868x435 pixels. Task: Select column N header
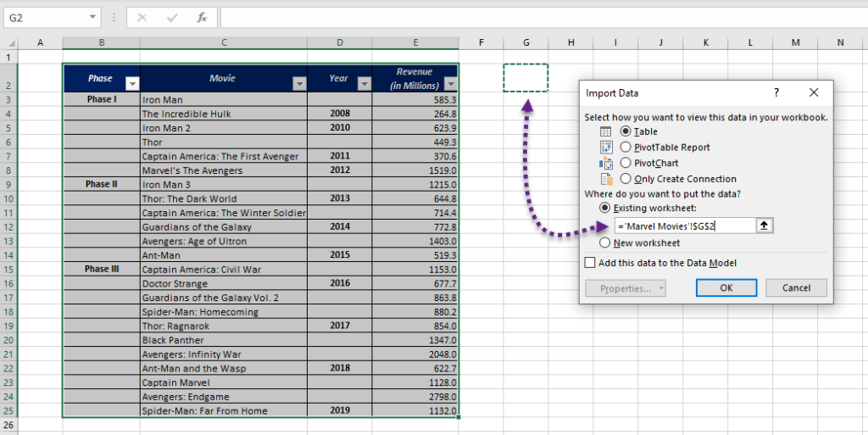[840, 42]
